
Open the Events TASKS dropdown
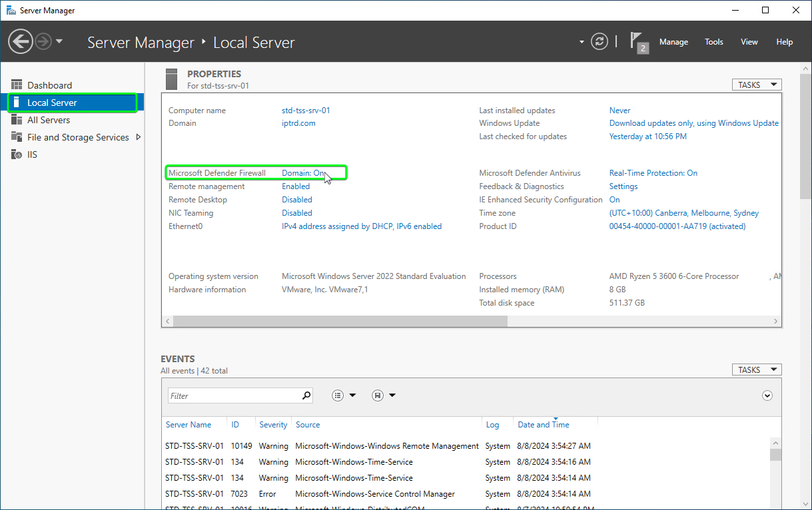pos(757,370)
